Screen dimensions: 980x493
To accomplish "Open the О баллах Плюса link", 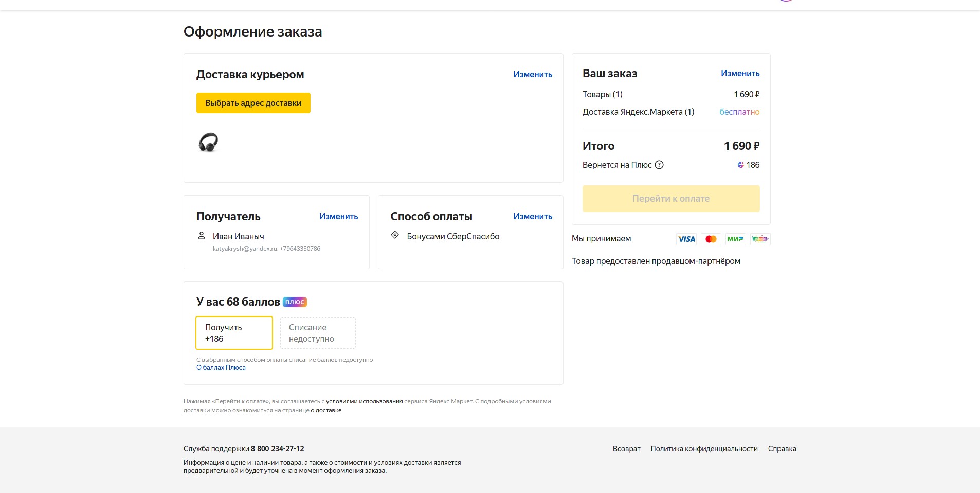I will click(x=221, y=368).
